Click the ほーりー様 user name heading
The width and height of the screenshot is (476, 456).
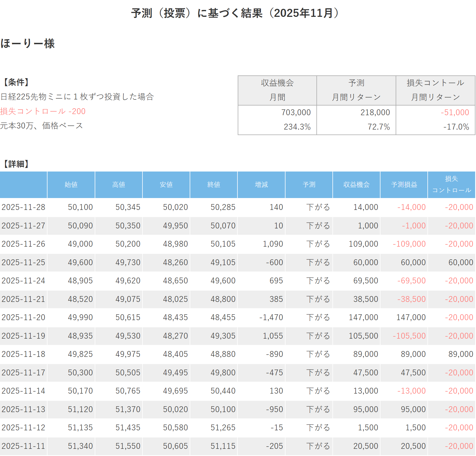(x=28, y=44)
